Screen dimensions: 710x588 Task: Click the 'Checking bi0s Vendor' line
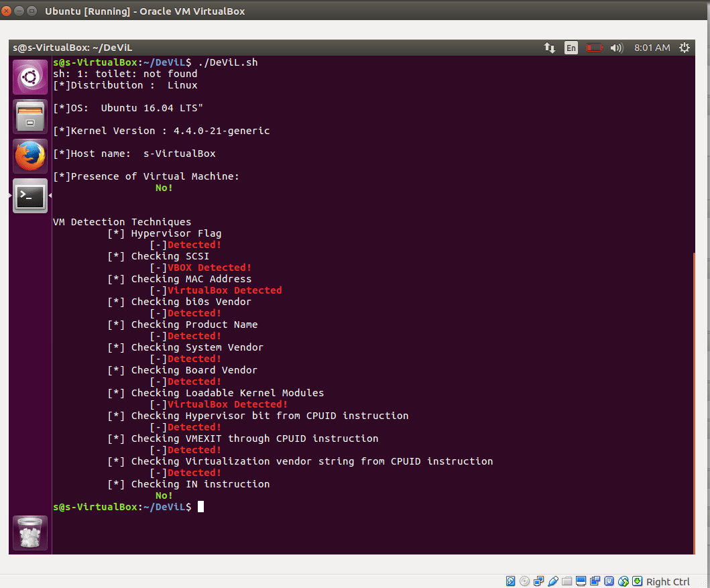coord(179,302)
